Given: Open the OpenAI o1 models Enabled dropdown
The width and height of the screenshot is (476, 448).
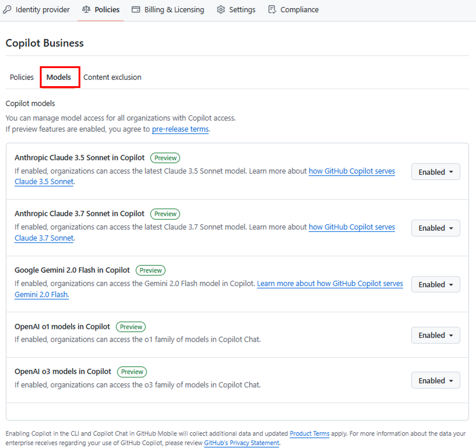Looking at the screenshot, I should pyautogui.click(x=435, y=335).
